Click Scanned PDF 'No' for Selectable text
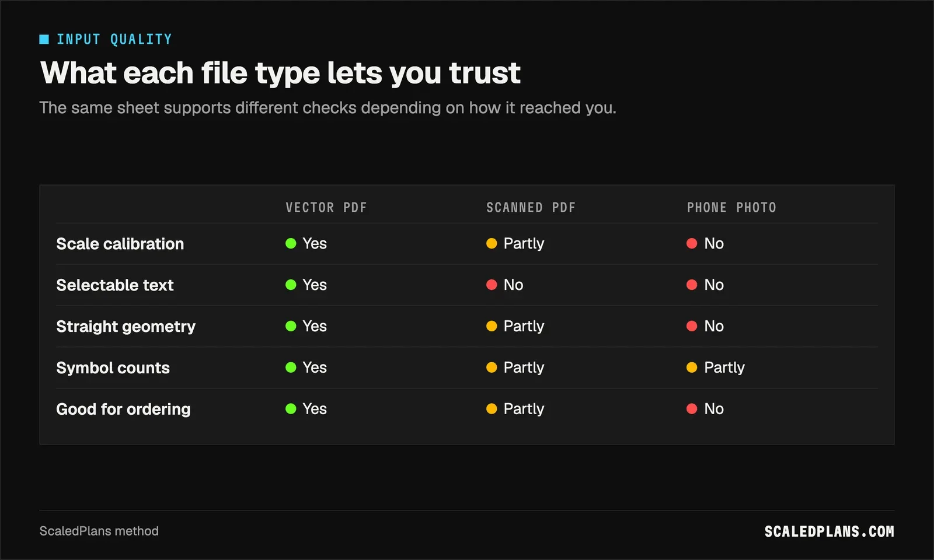 (513, 285)
